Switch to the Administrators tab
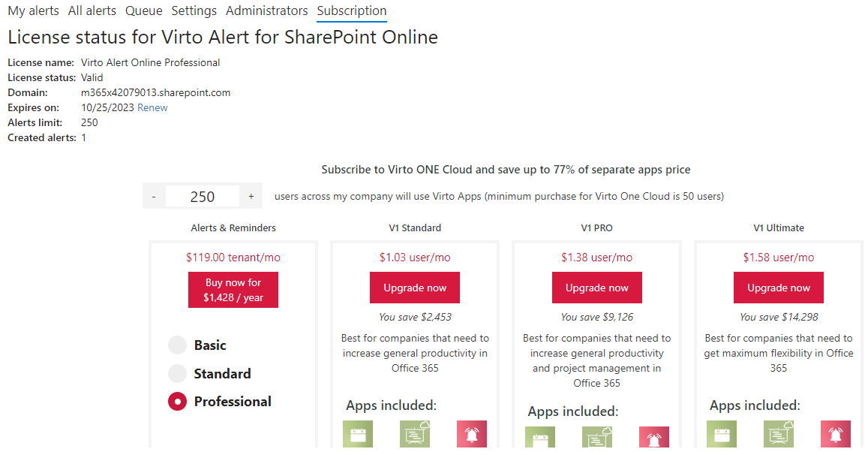 point(266,11)
